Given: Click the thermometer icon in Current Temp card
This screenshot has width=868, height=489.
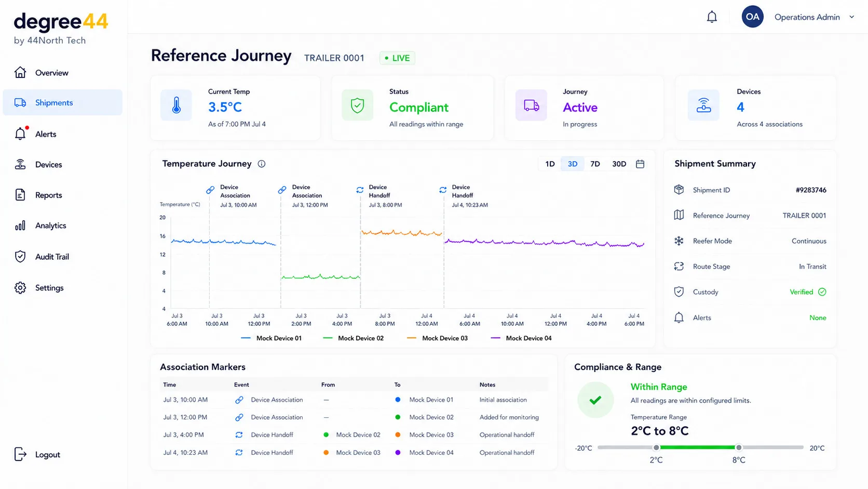Looking at the screenshot, I should tap(176, 105).
